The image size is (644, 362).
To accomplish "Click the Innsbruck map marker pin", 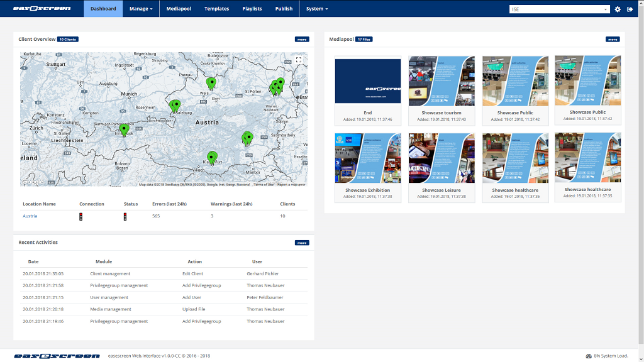I will pyautogui.click(x=124, y=130).
